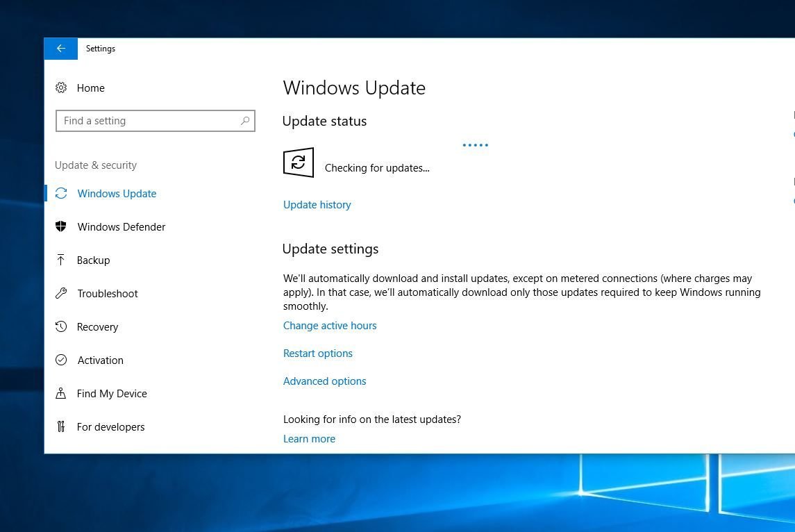This screenshot has width=795, height=532.
Task: Click the Find My Device person icon
Action: (x=61, y=393)
